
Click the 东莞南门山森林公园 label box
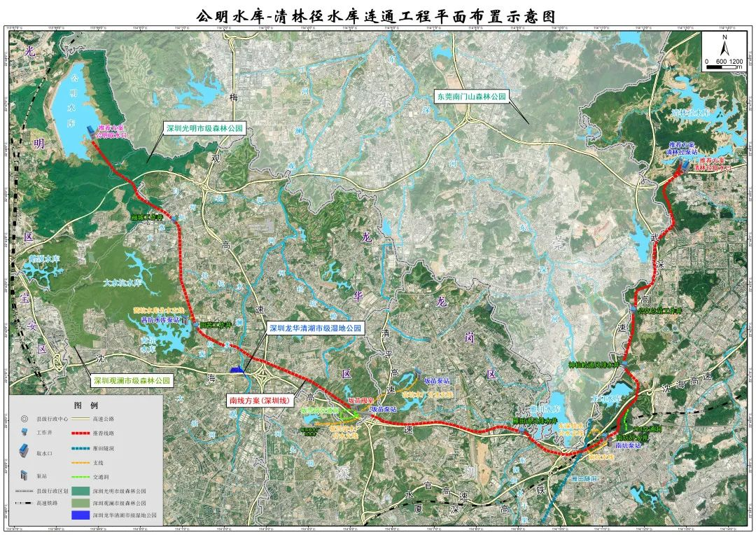(472, 96)
